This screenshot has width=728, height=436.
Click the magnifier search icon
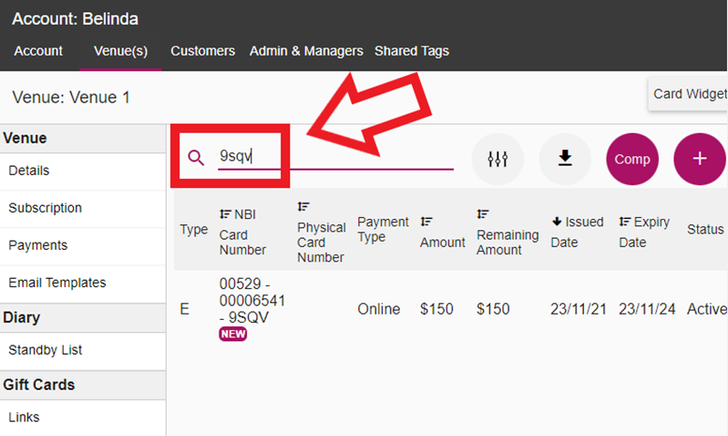point(196,157)
